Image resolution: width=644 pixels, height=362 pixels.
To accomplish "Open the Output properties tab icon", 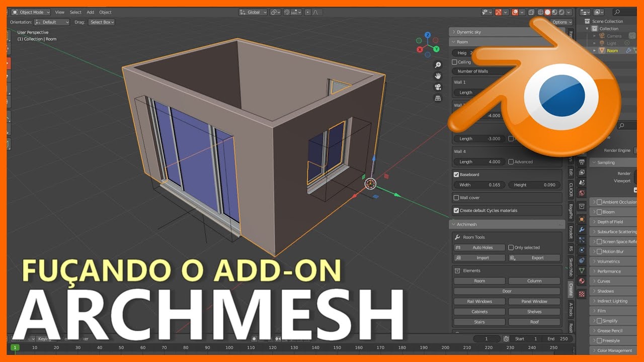I will 582,162.
